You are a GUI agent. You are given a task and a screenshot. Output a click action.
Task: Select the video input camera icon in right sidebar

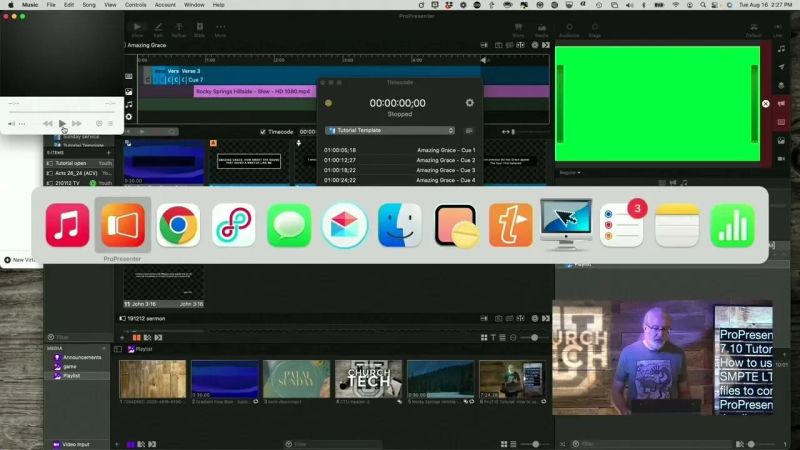point(781,159)
